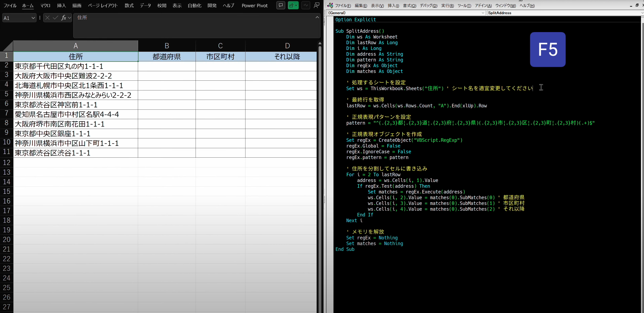Switch to the Power Pivot tab
644x313 pixels.
coord(255,5)
